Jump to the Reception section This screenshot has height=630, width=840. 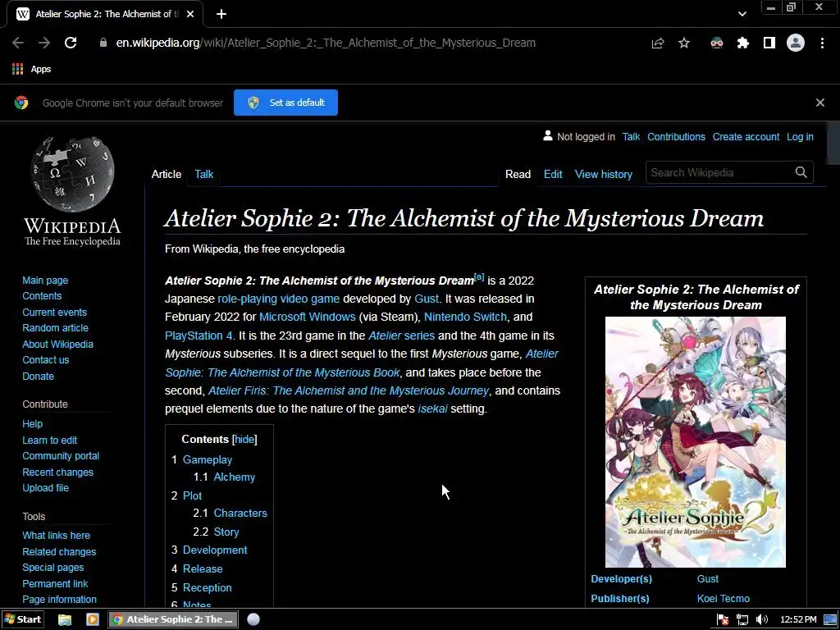tap(208, 587)
